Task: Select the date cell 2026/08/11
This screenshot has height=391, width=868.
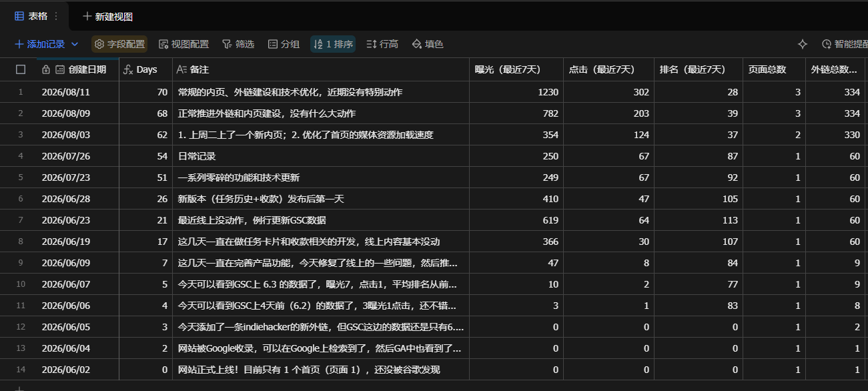Action: 78,92
